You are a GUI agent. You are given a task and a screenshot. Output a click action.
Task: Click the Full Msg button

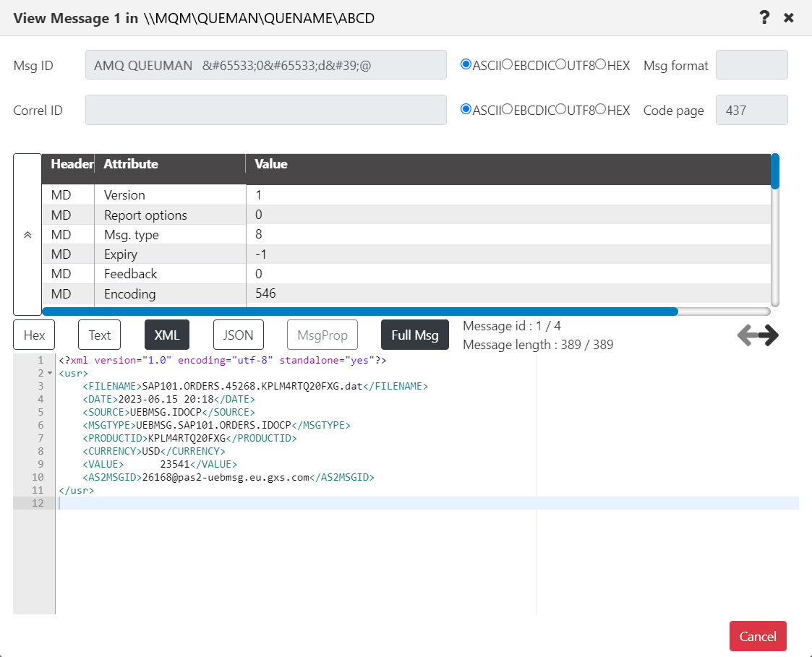click(415, 335)
